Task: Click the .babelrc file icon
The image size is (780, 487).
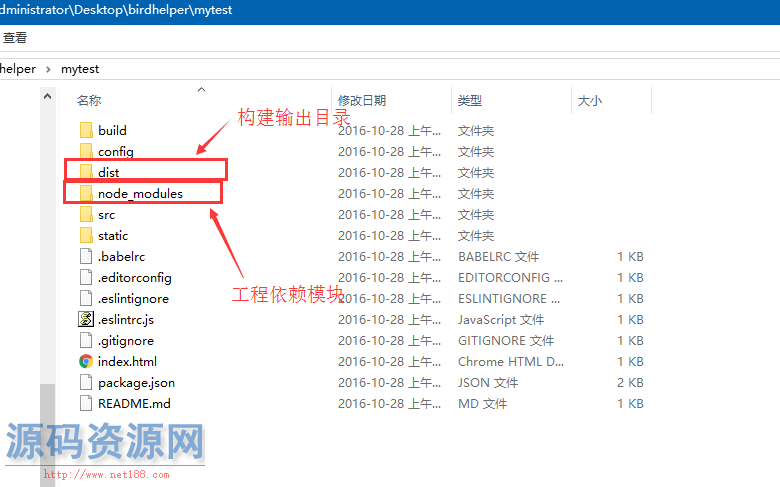Action: click(85, 257)
